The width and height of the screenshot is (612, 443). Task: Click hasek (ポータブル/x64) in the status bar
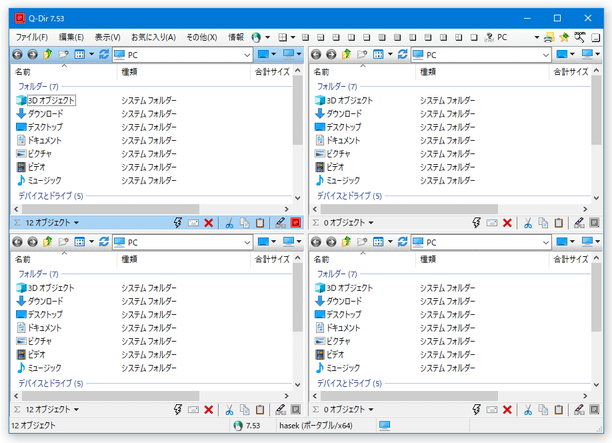(316, 425)
